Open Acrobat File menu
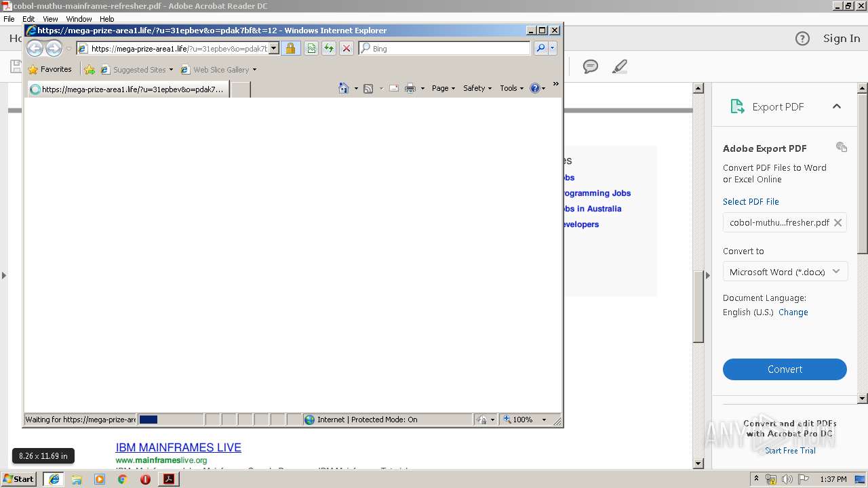Image resolution: width=868 pixels, height=488 pixels. [9, 19]
